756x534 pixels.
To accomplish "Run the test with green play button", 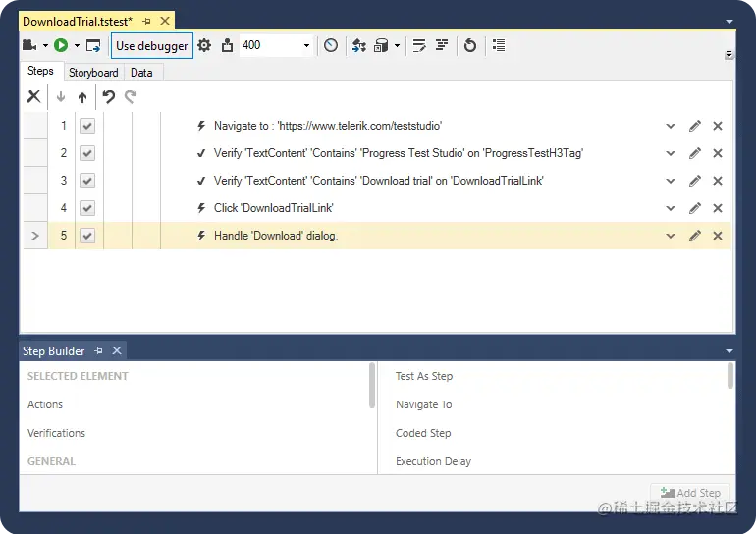I will pyautogui.click(x=61, y=45).
